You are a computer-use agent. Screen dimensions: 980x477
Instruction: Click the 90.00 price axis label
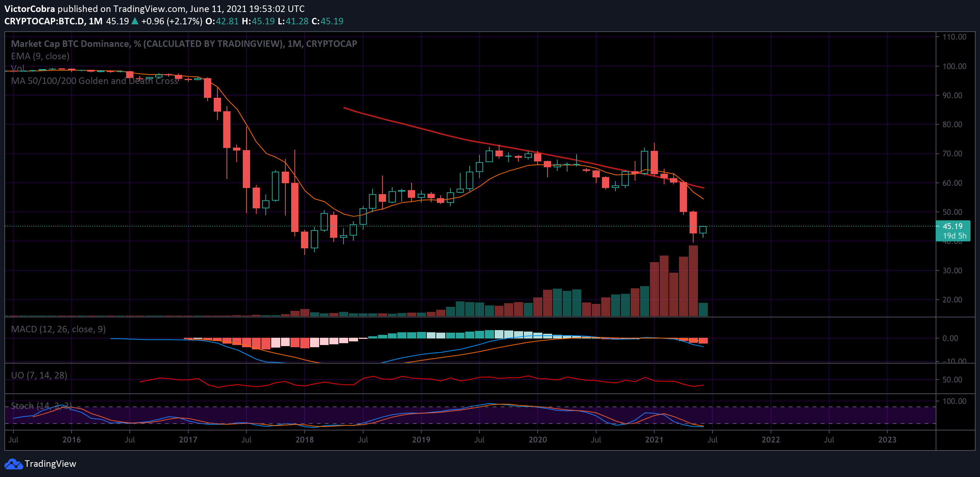point(952,96)
